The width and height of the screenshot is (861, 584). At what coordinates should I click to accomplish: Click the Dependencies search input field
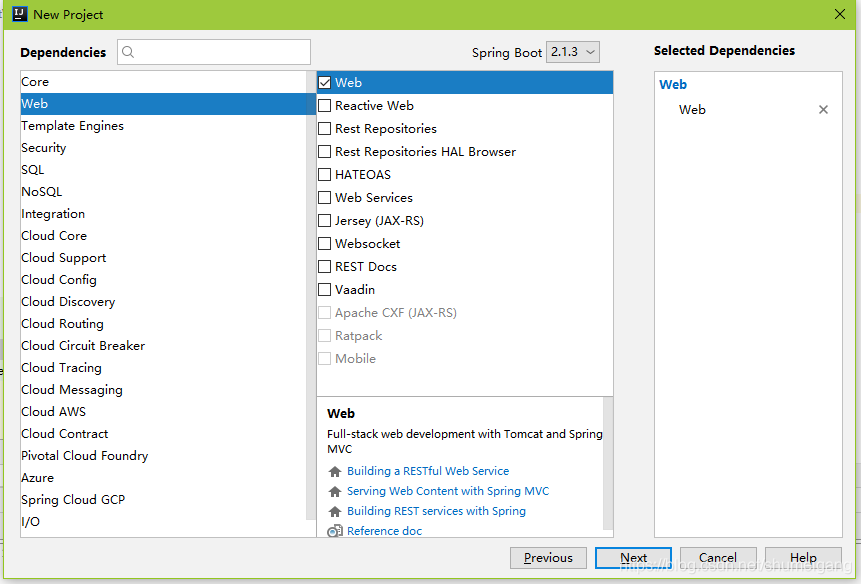(214, 52)
